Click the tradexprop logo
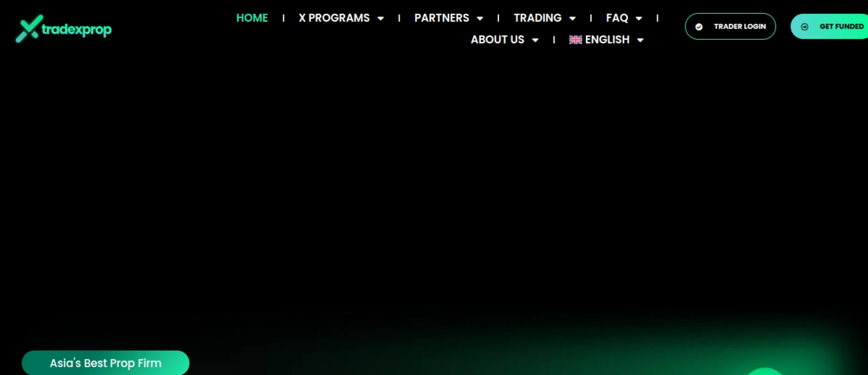868x375 pixels. click(64, 29)
